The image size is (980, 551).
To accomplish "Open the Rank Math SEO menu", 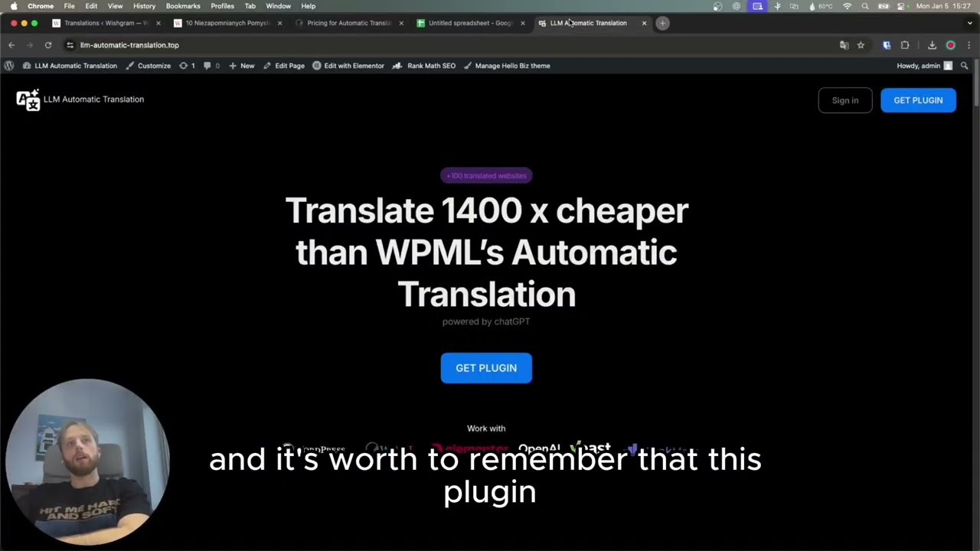I will click(x=423, y=66).
